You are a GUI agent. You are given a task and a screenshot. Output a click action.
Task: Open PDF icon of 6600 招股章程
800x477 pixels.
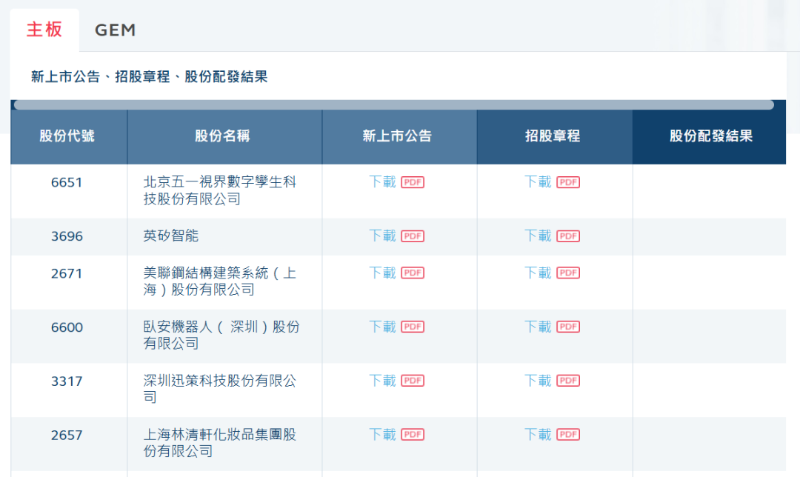[568, 327]
